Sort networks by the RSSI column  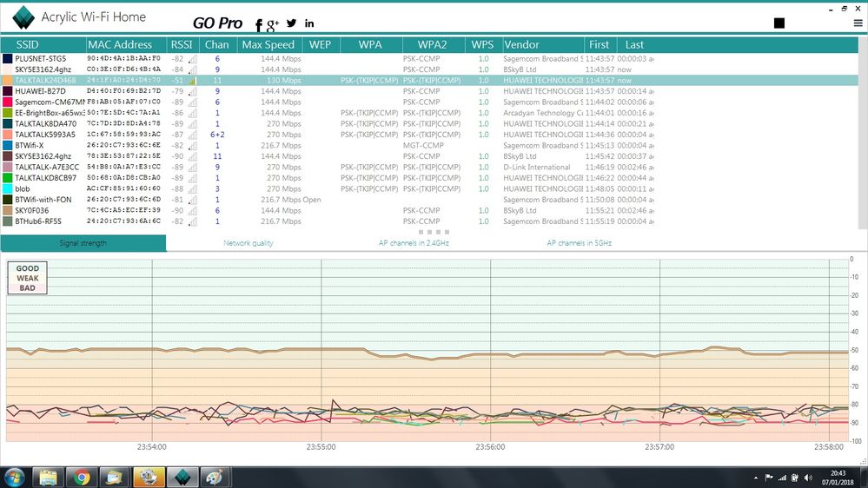pos(182,45)
